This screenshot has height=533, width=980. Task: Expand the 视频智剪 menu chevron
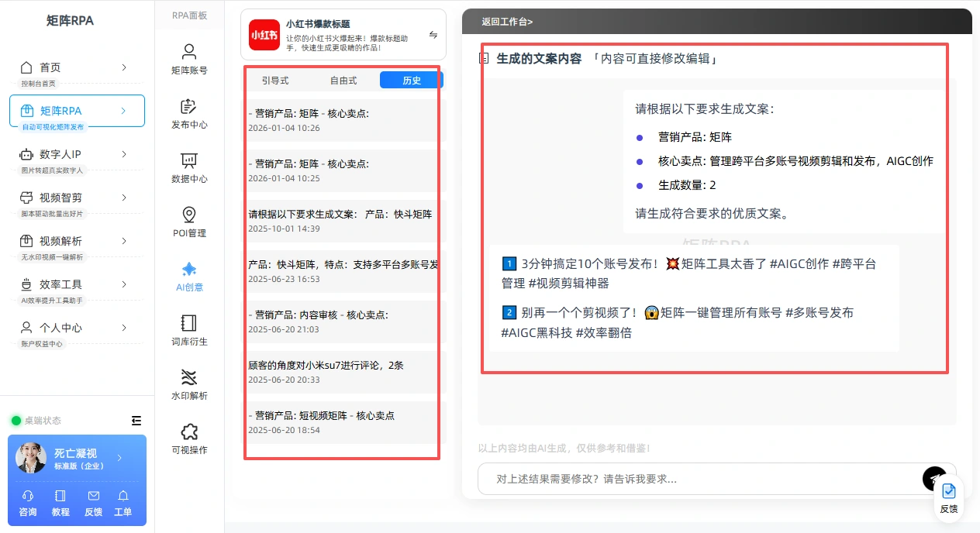(124, 198)
